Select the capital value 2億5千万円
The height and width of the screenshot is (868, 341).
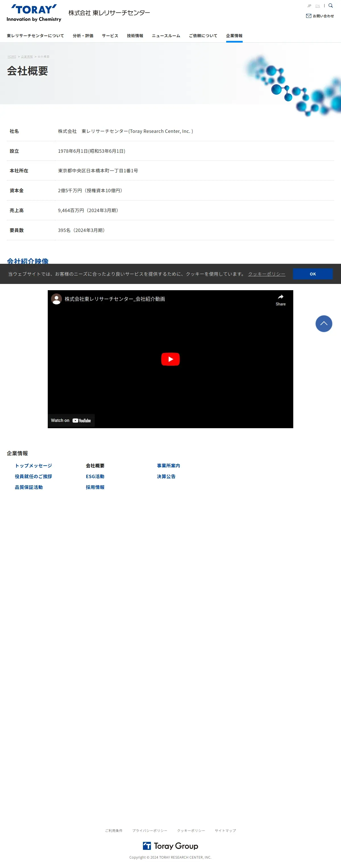point(70,191)
